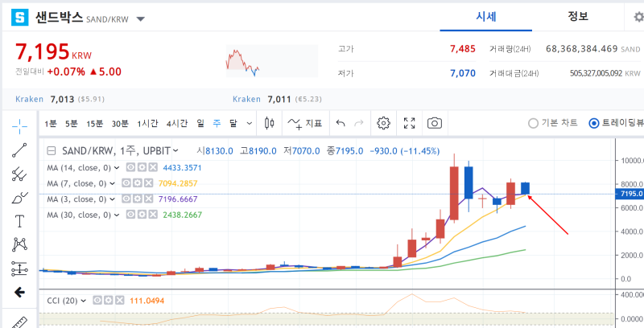Expand UPBIT symbol legend dropdown
The image size is (644, 328).
175,151
